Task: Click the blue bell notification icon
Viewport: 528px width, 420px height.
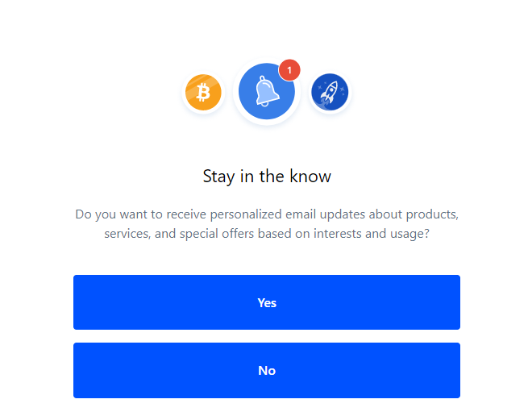Action: click(266, 93)
